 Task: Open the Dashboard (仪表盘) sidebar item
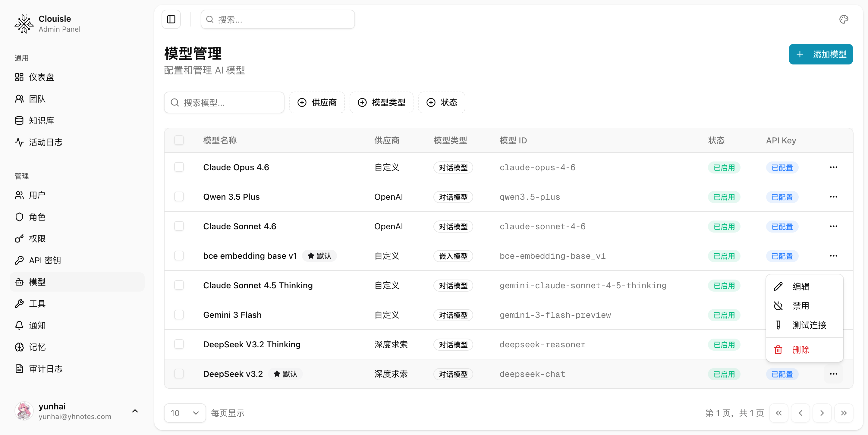42,77
